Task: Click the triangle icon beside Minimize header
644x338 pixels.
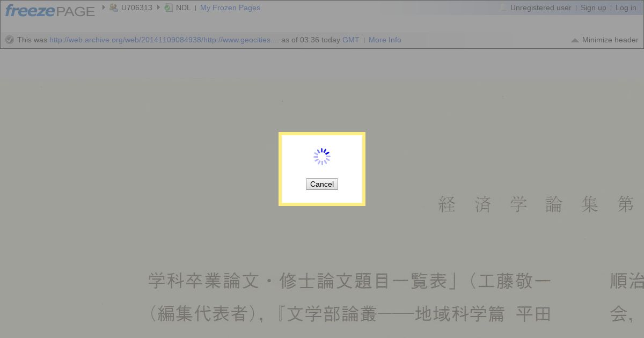Action: pos(575,40)
